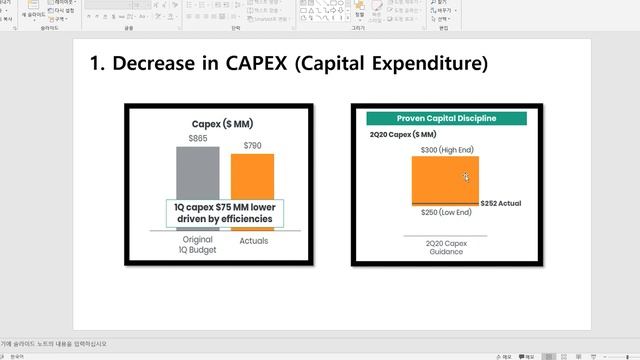
Task: Select the oval shape in gallery
Action: point(341,3)
